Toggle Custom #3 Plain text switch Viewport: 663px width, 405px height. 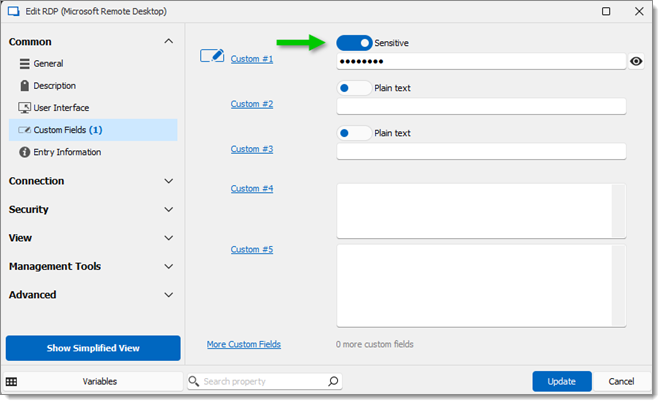tap(354, 134)
